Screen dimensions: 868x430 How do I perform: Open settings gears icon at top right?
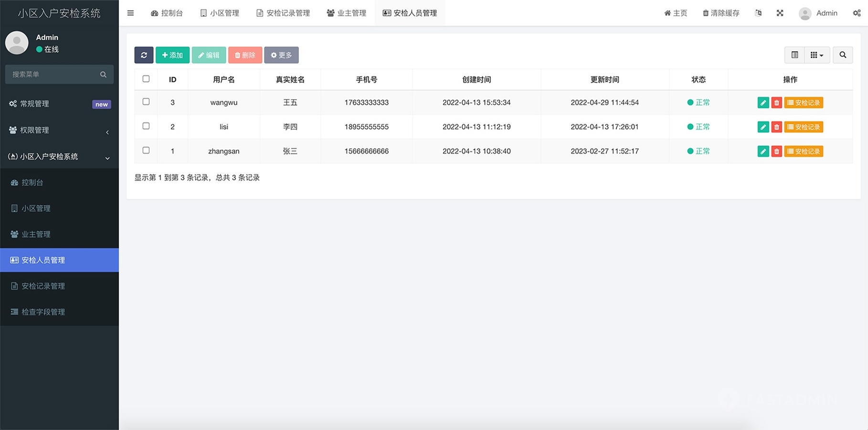pyautogui.click(x=857, y=13)
